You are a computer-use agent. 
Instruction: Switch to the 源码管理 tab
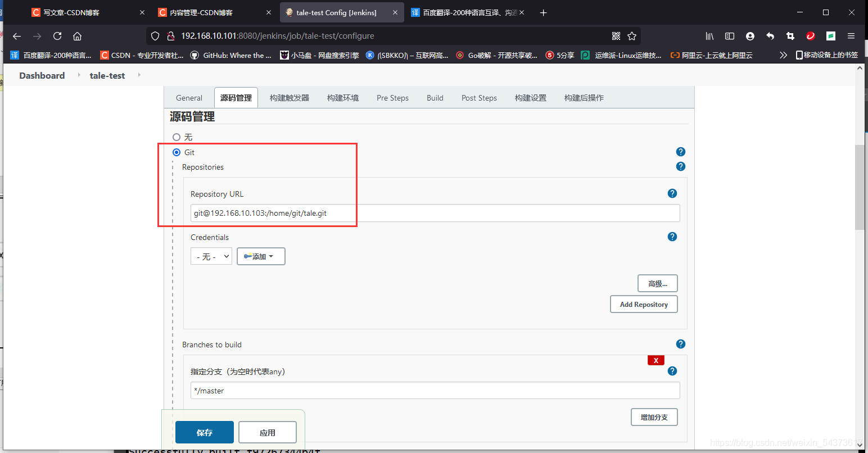pos(236,98)
